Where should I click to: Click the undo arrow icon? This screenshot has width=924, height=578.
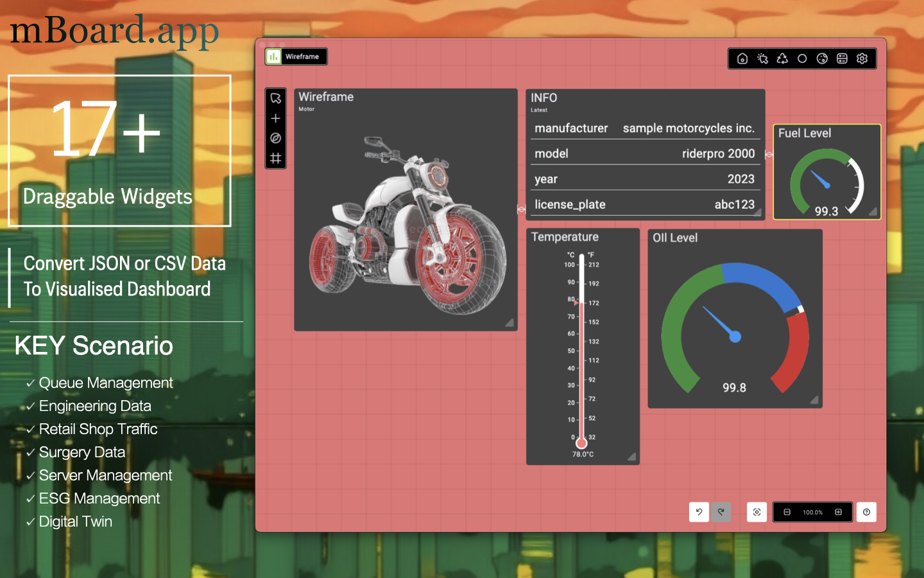point(699,512)
